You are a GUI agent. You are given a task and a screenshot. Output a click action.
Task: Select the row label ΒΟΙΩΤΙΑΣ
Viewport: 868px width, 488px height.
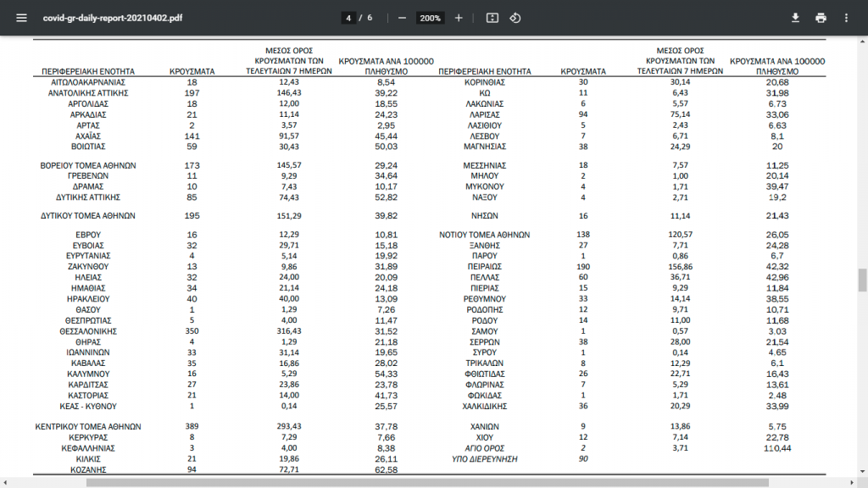(x=88, y=147)
